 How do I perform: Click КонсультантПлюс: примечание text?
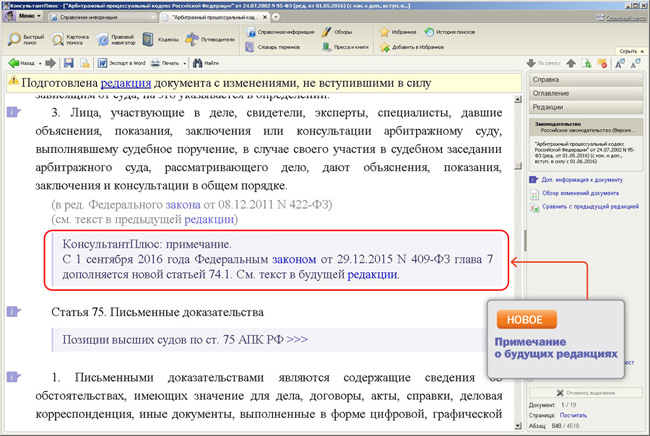click(147, 244)
